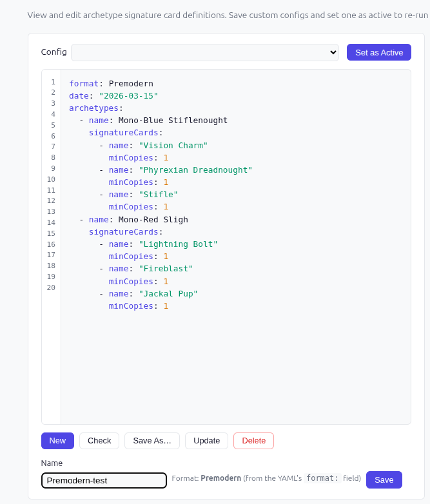Focus the Name input containing Premodern-test
Screen dimensions: 430x504
coord(104,481)
